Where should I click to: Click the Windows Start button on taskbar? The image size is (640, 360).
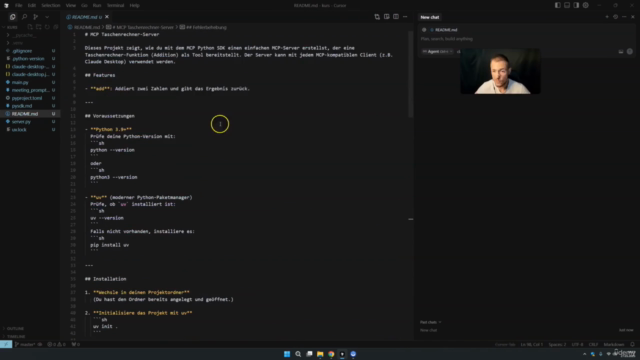point(287,354)
